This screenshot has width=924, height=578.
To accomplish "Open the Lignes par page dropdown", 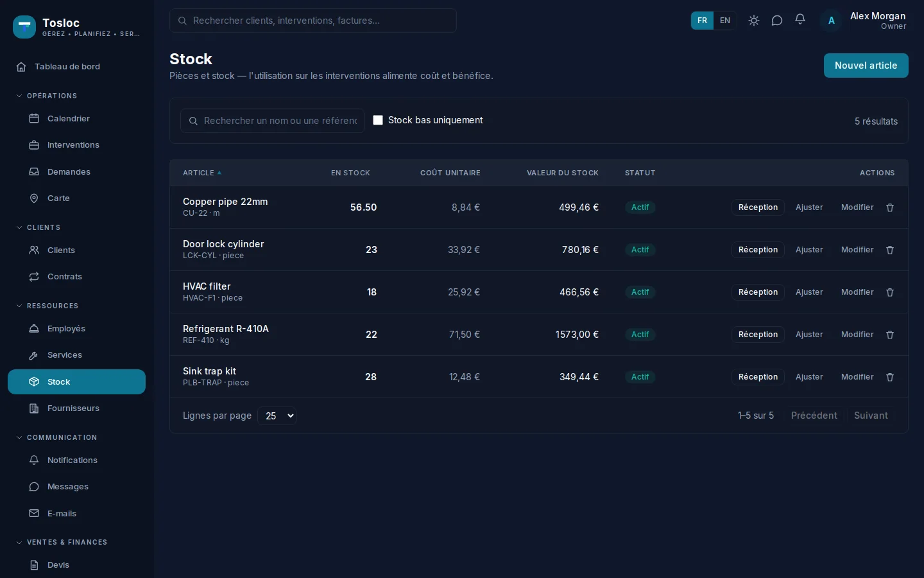I will tap(277, 416).
